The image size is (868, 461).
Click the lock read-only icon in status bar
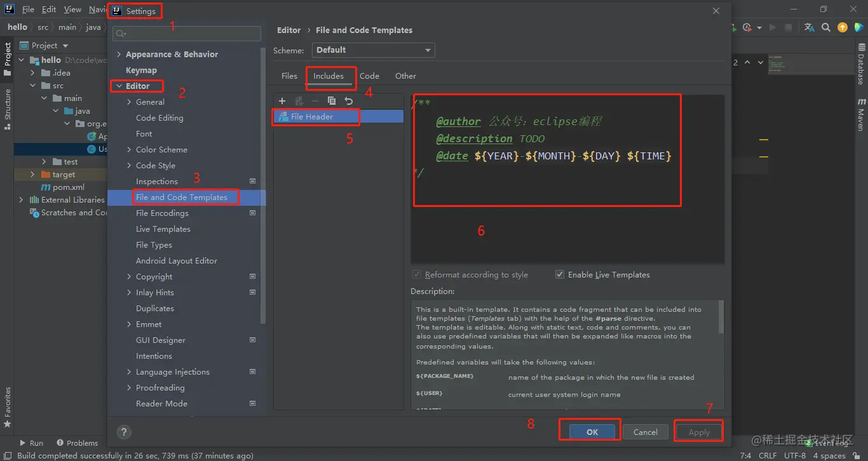click(856, 455)
